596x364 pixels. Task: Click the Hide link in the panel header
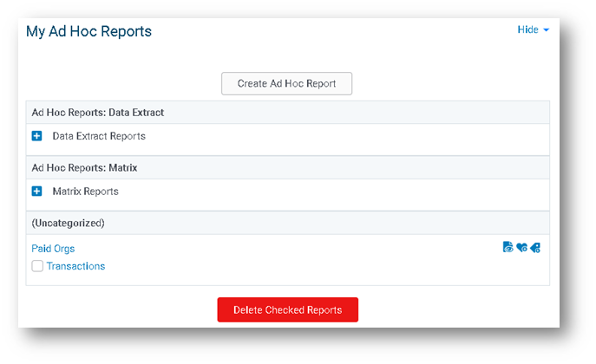click(x=527, y=29)
